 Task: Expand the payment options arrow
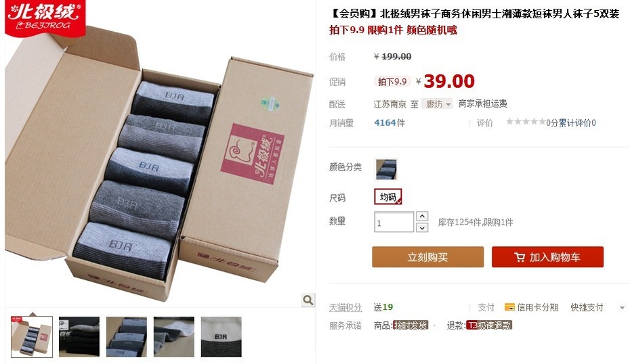click(x=622, y=308)
